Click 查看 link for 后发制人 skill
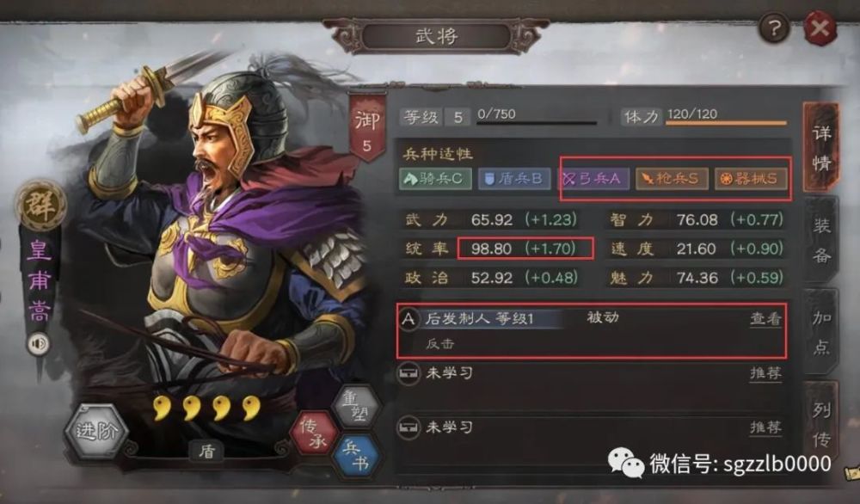Screen dimensions: 860x504 [765, 318]
